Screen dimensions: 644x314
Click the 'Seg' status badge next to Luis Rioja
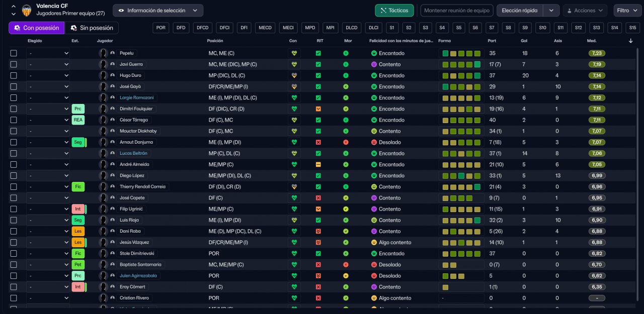[x=78, y=220]
